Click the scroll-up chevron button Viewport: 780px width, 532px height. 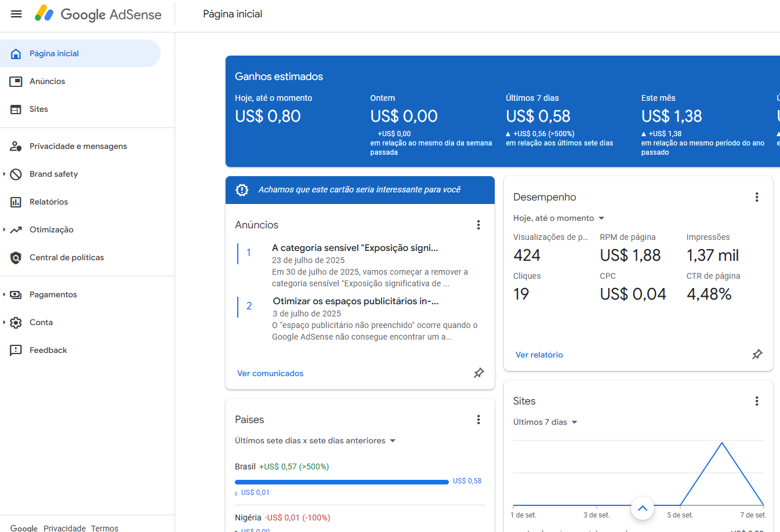coord(642,508)
